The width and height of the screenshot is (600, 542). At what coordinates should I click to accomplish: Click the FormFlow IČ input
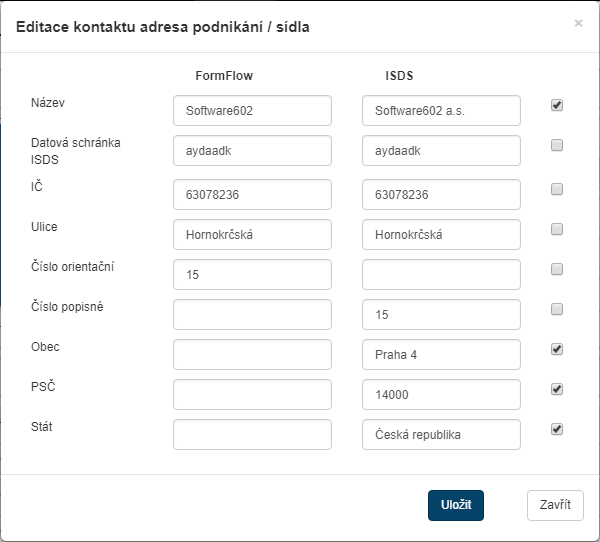[x=252, y=195]
